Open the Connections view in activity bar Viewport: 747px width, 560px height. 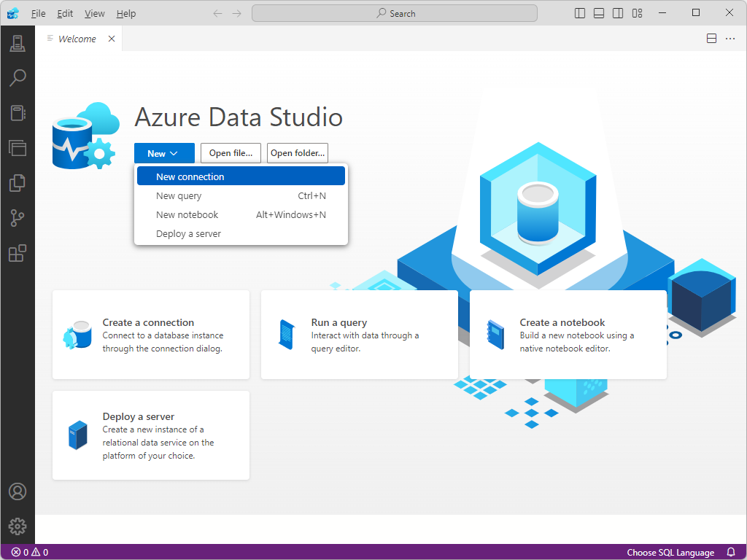[x=18, y=43]
